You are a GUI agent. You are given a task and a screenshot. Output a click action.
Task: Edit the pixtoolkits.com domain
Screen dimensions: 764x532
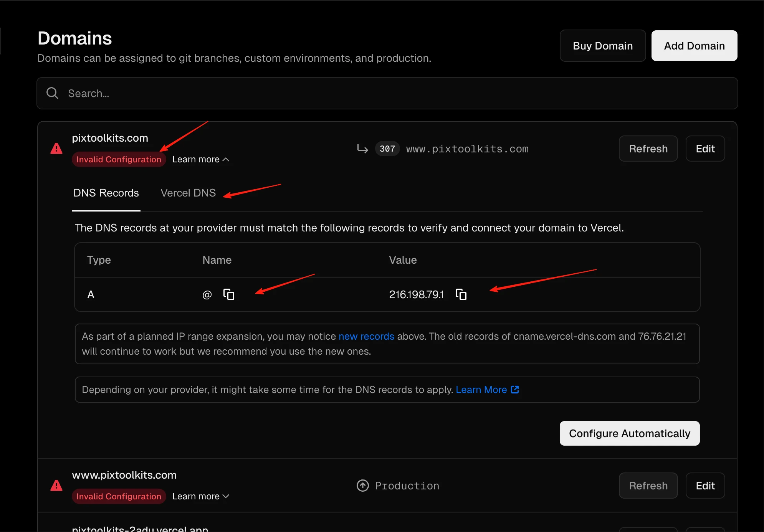705,149
